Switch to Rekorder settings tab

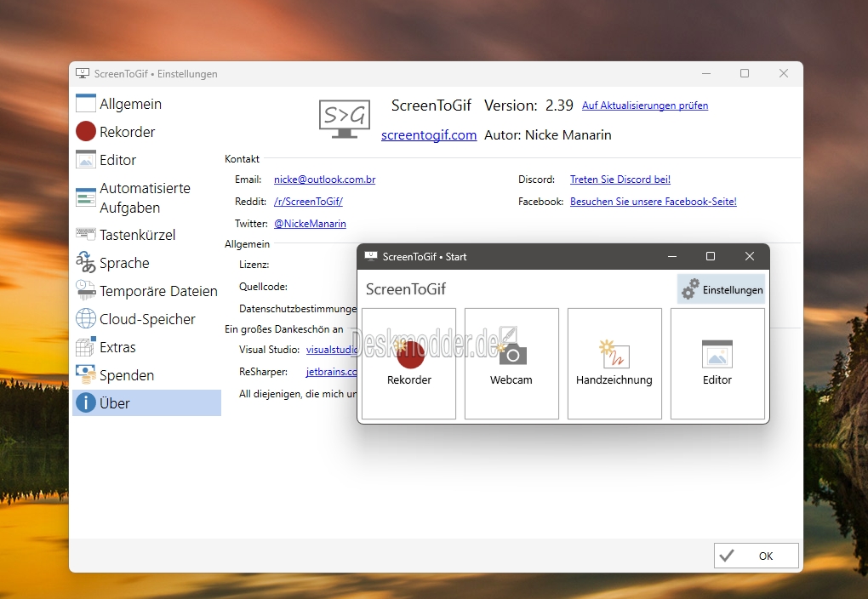128,133
